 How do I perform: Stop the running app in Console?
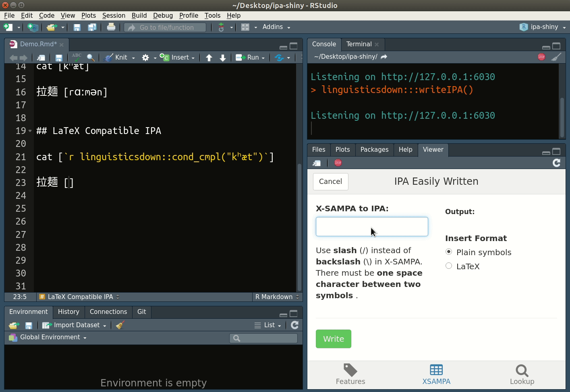point(541,57)
